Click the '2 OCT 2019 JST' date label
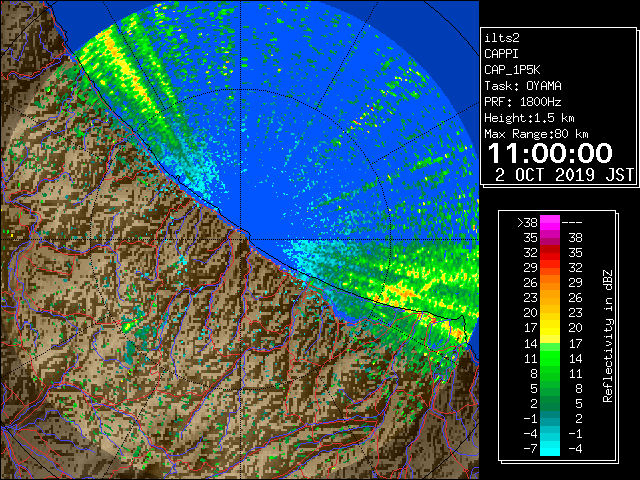The height and width of the screenshot is (480, 640). (x=564, y=175)
